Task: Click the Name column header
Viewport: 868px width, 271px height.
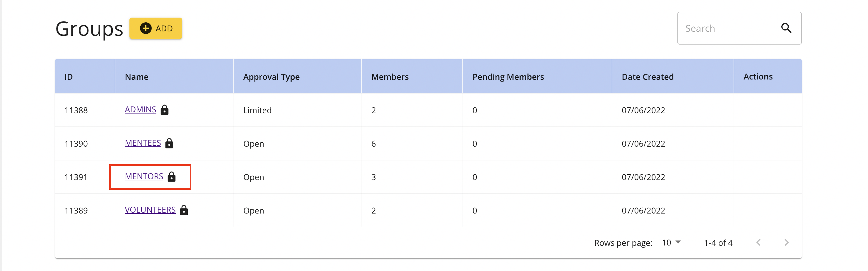Action: (136, 77)
